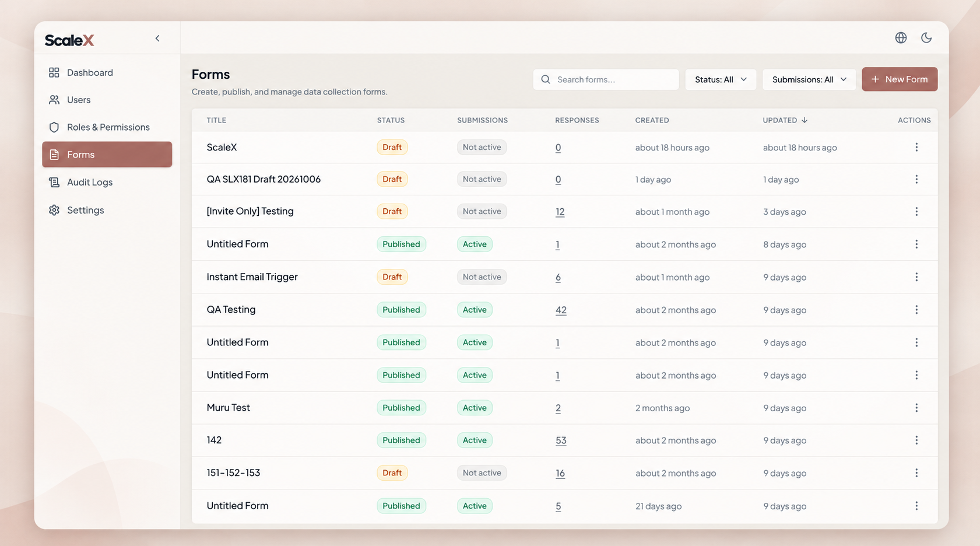This screenshot has width=980, height=546.
Task: Click the Audit Logs scroll icon
Action: (54, 182)
